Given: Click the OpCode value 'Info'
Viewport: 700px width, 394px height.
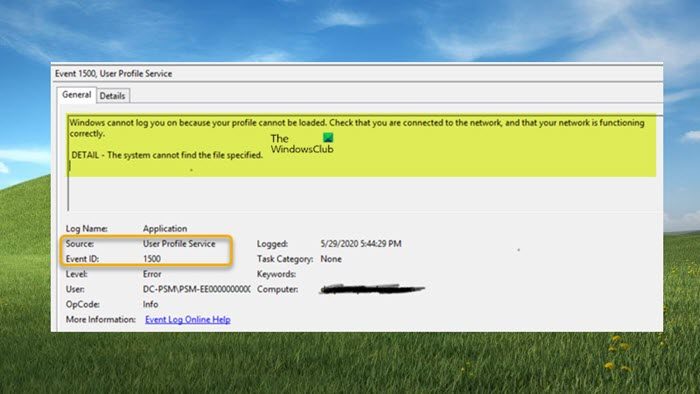Looking at the screenshot, I should 150,304.
